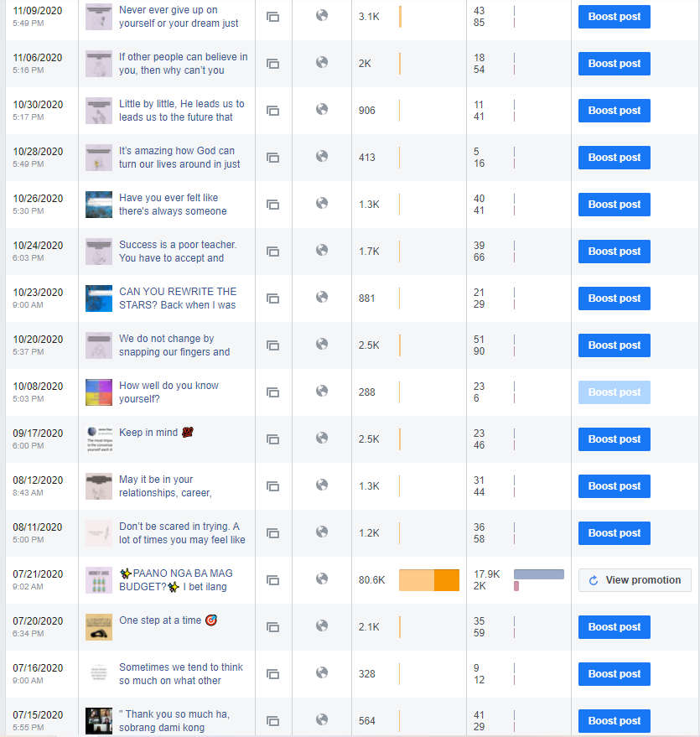Boost the 'Never ever give up' post
Screen dimensions: 700x737
pos(614,17)
